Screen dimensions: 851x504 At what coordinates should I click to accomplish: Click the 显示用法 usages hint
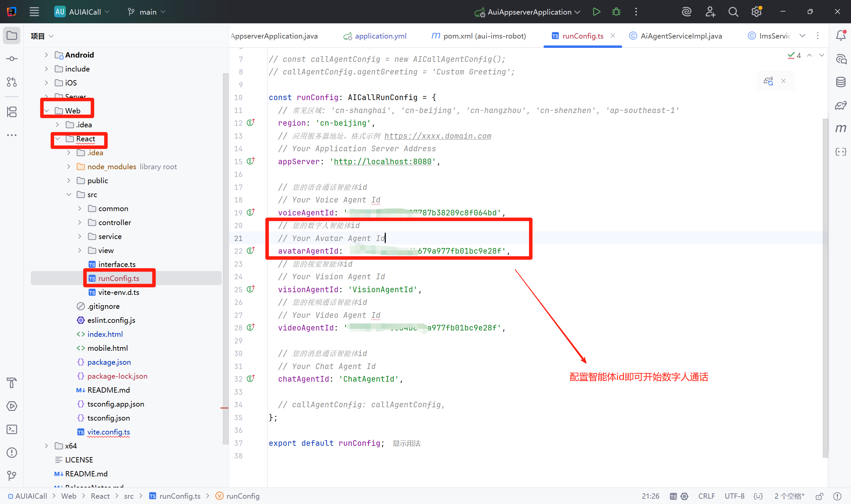coord(406,443)
